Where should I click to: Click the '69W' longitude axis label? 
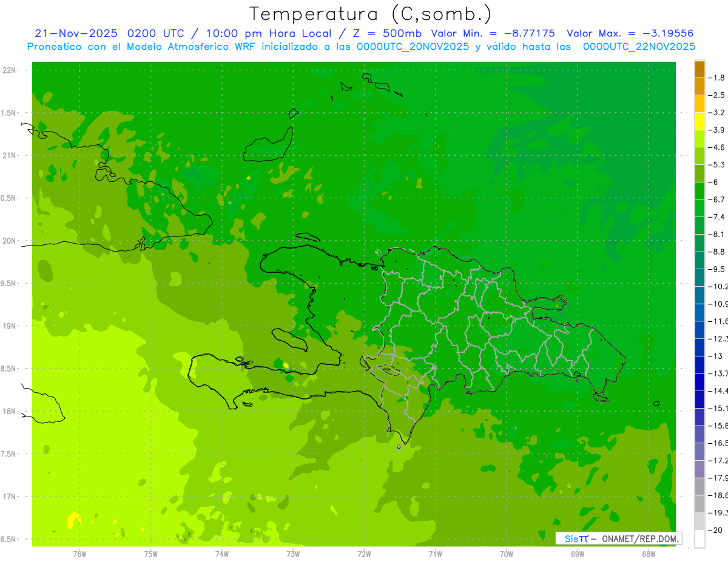pos(577,554)
